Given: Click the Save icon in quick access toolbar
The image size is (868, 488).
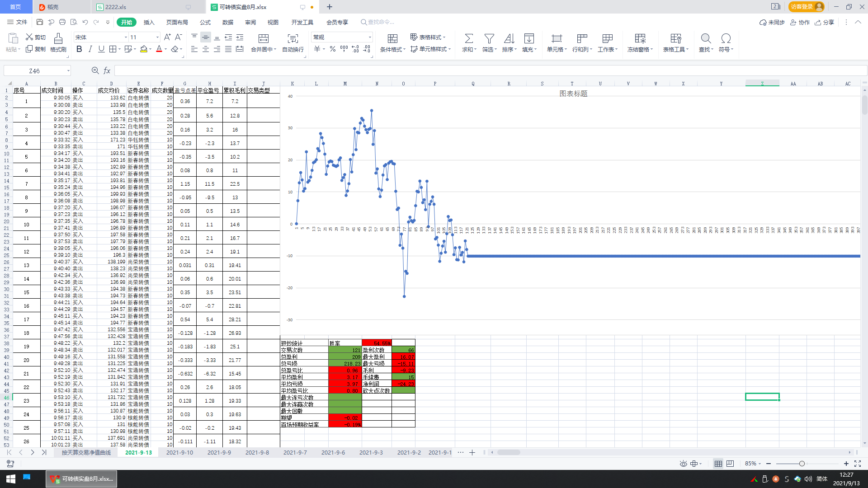Looking at the screenshot, I should [40, 22].
